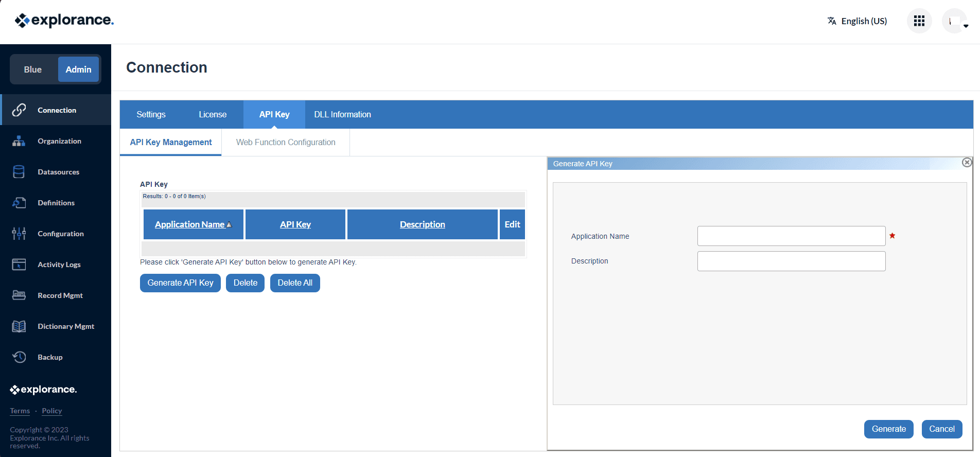Click the Organization hierarchy icon
The width and height of the screenshot is (980, 457).
(x=19, y=140)
